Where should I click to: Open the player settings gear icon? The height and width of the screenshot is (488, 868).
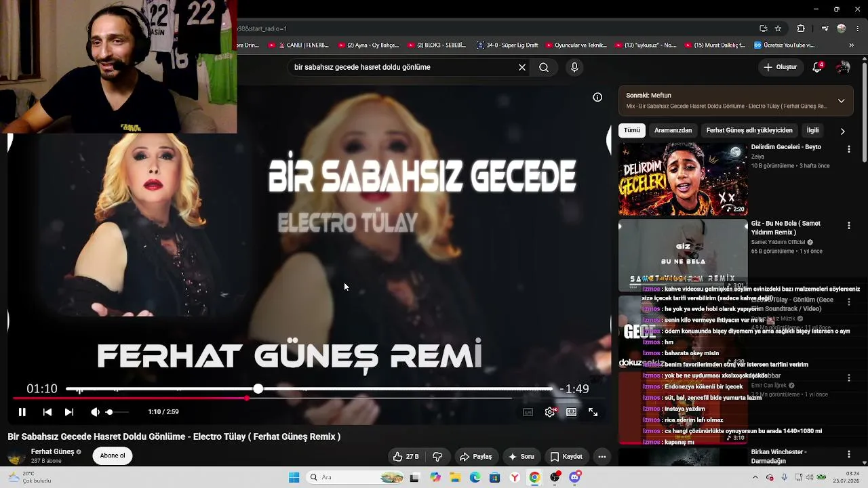[550, 412]
